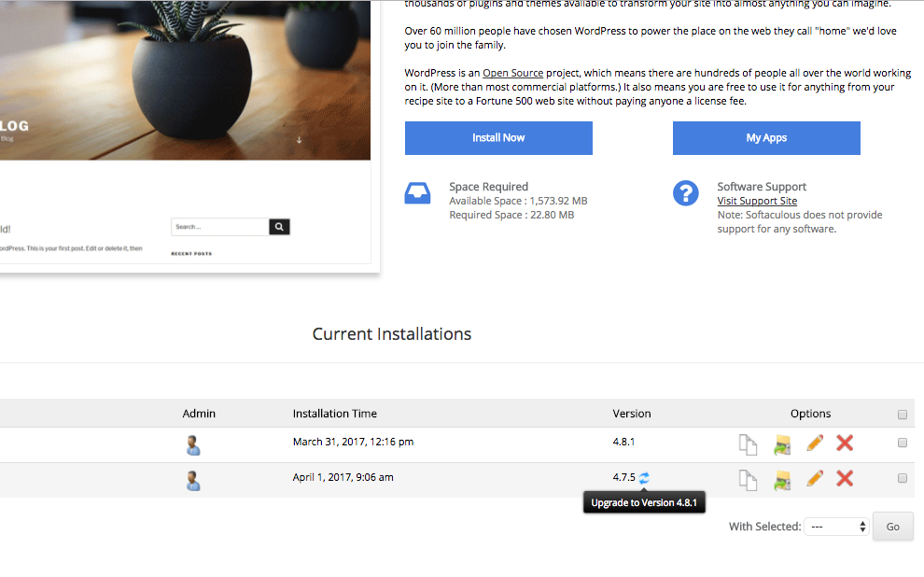Click the Software Support heading
Viewport: 924px width, 577px height.
pyautogui.click(x=762, y=187)
